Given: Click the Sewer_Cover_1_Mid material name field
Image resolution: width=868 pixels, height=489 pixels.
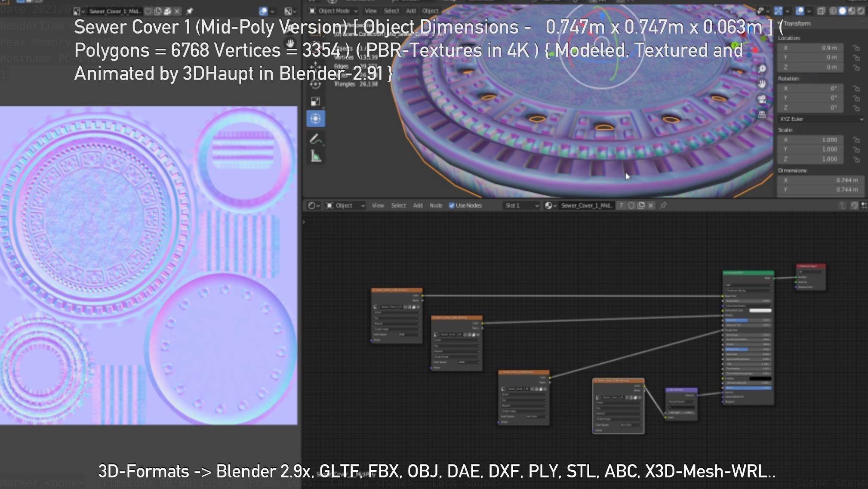Looking at the screenshot, I should (586, 206).
